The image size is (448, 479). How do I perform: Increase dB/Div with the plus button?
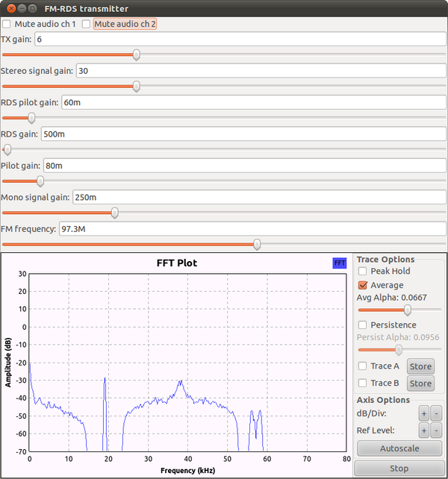[x=424, y=413]
